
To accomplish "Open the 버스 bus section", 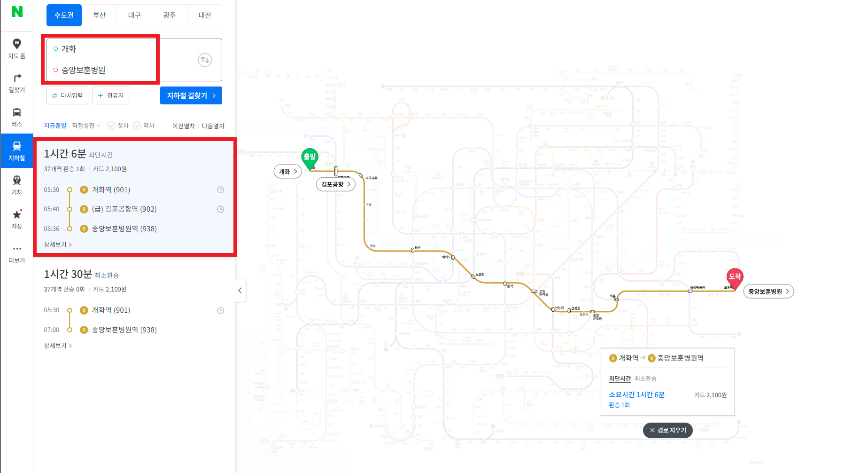I will tap(17, 117).
